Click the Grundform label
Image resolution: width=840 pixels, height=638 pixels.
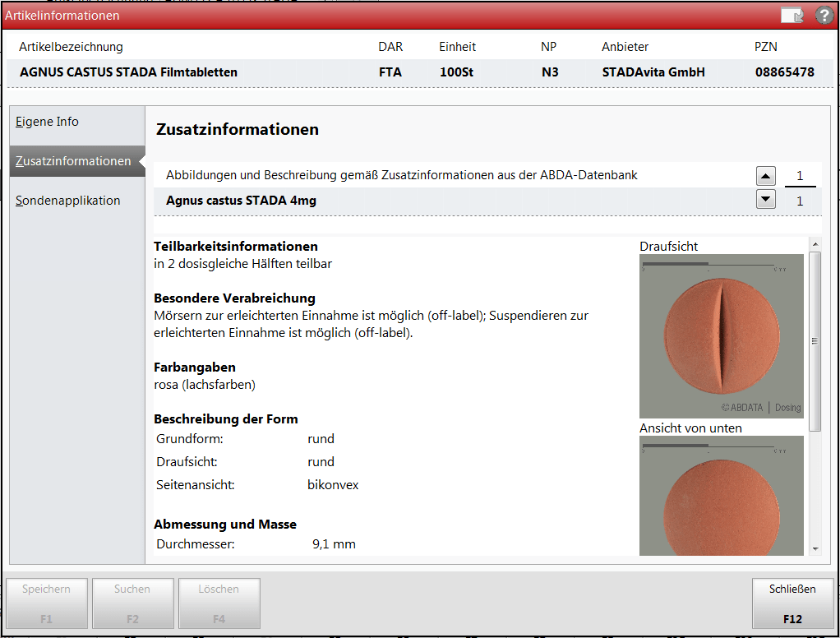[x=190, y=439]
